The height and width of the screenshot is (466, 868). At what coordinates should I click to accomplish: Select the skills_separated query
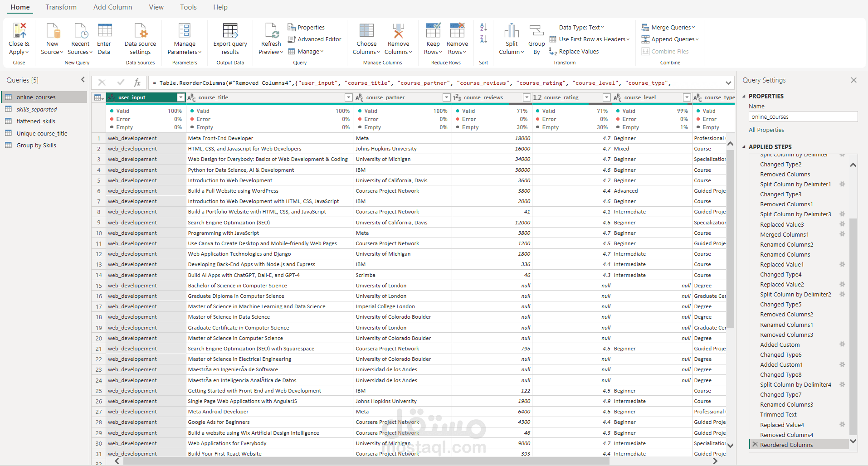pos(44,109)
